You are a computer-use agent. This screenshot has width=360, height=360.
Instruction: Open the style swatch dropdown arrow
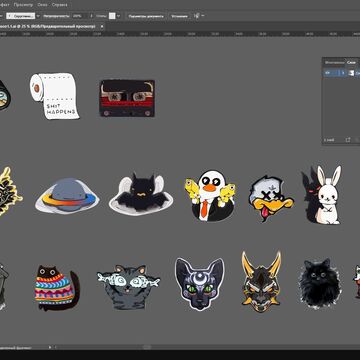118,16
